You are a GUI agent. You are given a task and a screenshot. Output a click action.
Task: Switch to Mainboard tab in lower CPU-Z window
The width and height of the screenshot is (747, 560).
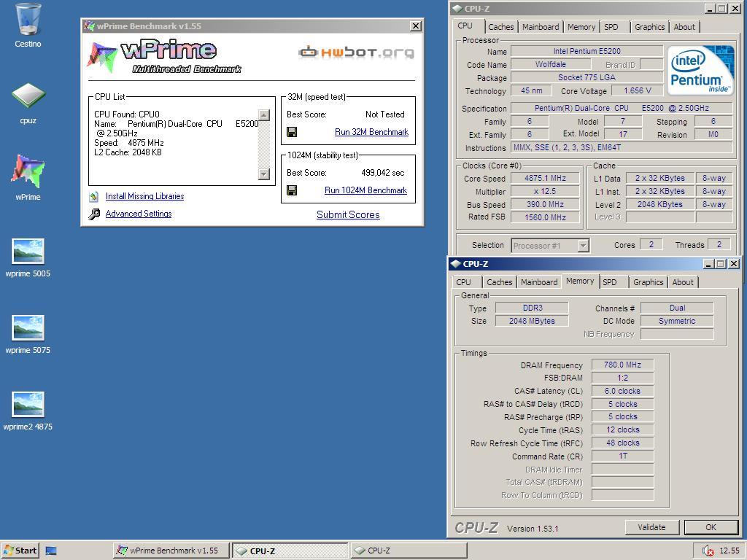point(539,282)
